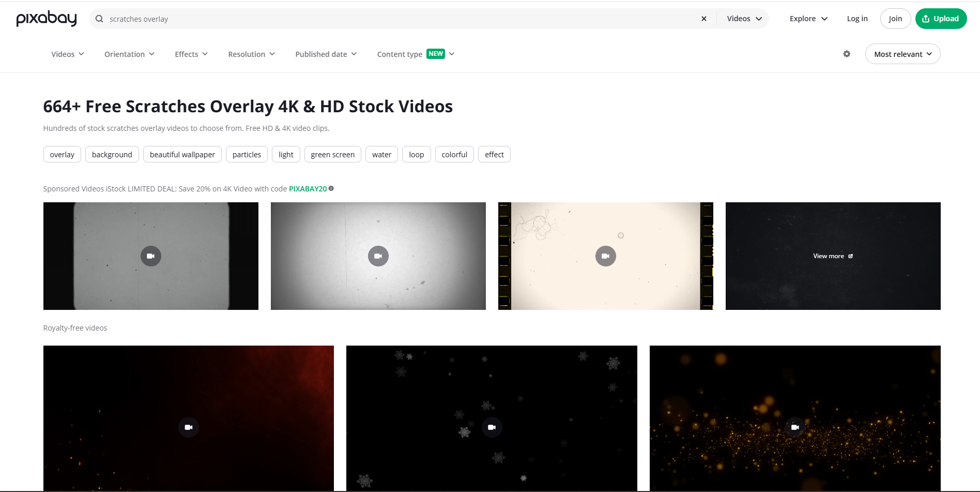Open the Resolution filter dropdown
980x492 pixels.
click(252, 54)
